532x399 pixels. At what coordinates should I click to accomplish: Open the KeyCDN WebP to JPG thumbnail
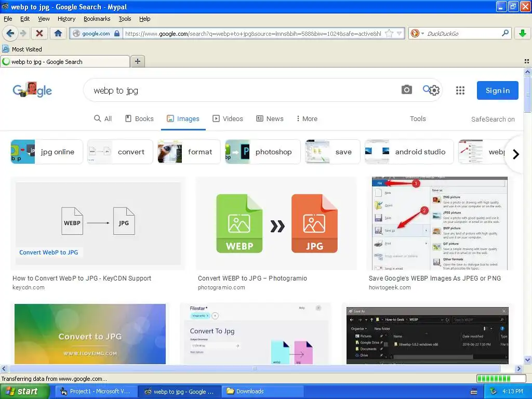tap(98, 223)
